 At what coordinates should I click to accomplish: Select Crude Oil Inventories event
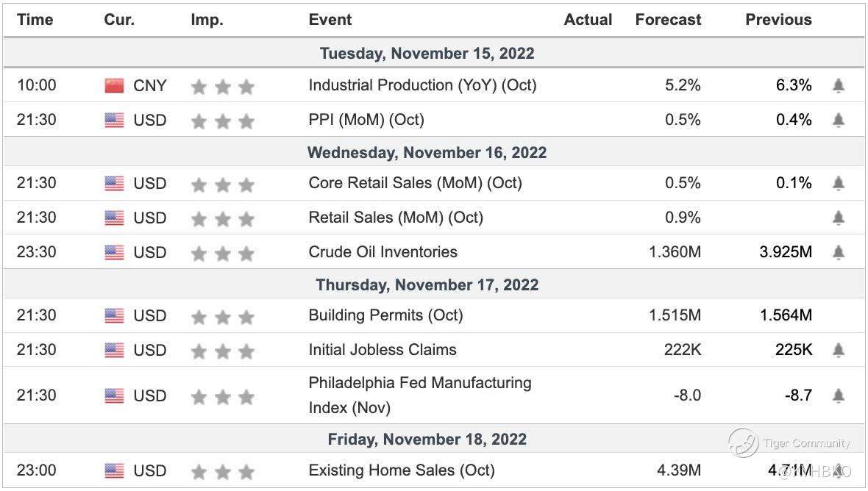pos(383,252)
